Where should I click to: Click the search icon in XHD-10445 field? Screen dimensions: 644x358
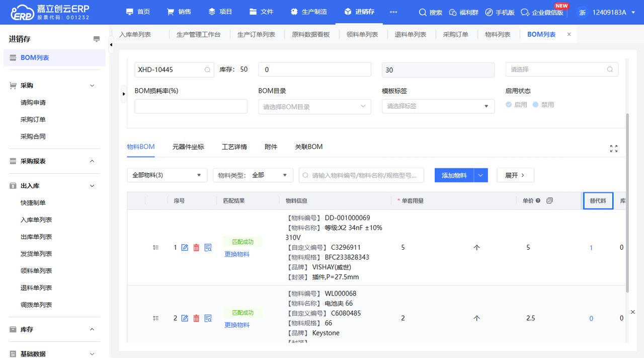tap(207, 70)
